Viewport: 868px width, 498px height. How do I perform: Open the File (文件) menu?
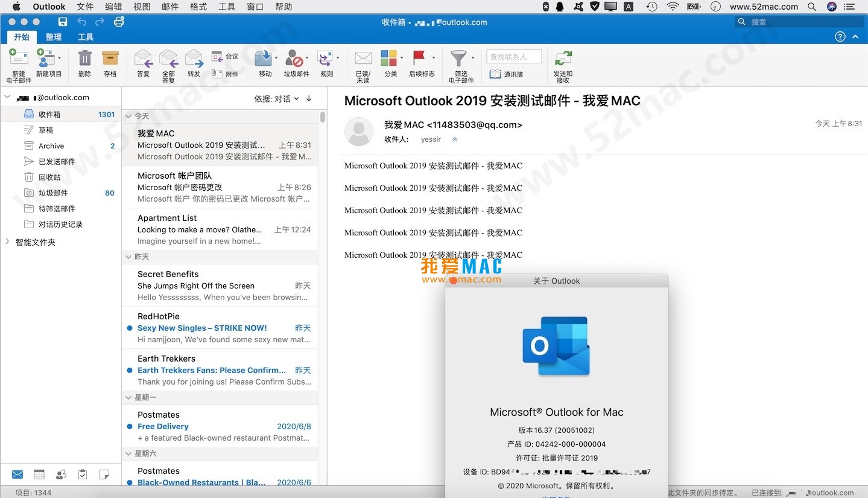(85, 7)
